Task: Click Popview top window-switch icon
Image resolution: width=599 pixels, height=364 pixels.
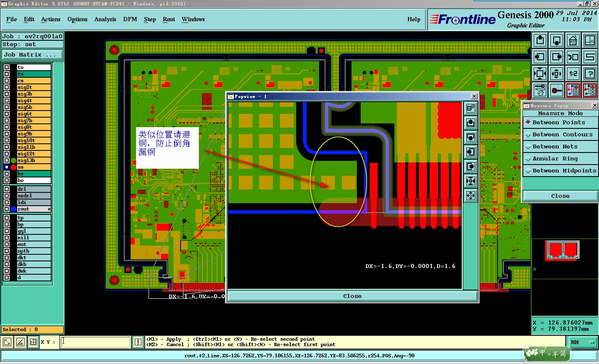Action: (470, 108)
